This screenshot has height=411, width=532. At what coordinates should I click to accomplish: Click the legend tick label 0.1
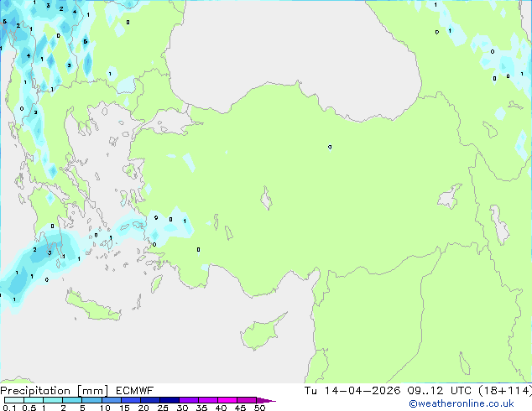point(8,408)
